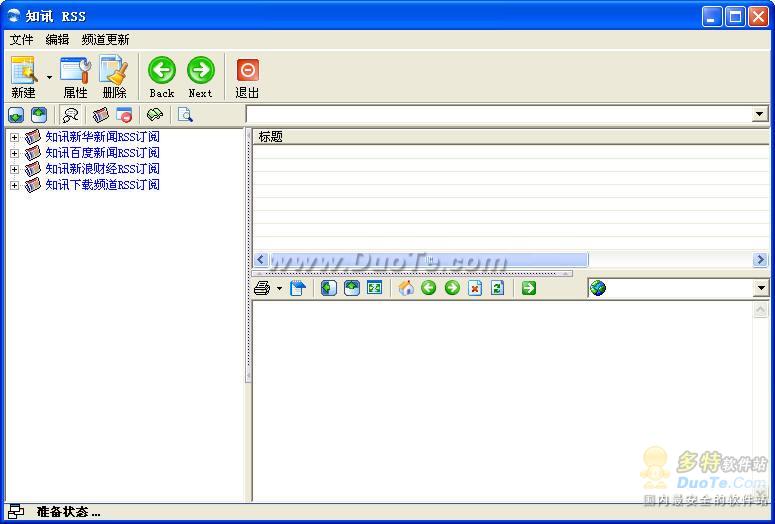The width and height of the screenshot is (775, 524).
Task: Open the print options dropdown arrow
Action: coord(279,288)
